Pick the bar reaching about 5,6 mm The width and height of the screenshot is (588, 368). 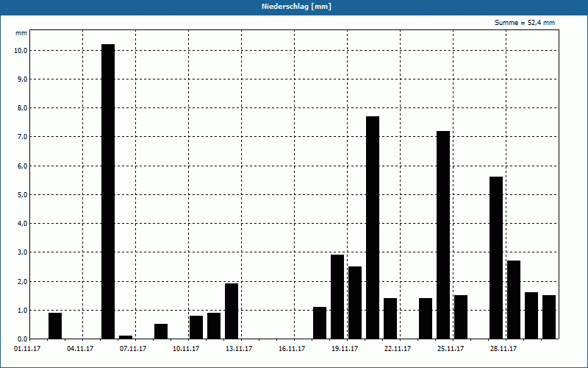tap(496, 258)
